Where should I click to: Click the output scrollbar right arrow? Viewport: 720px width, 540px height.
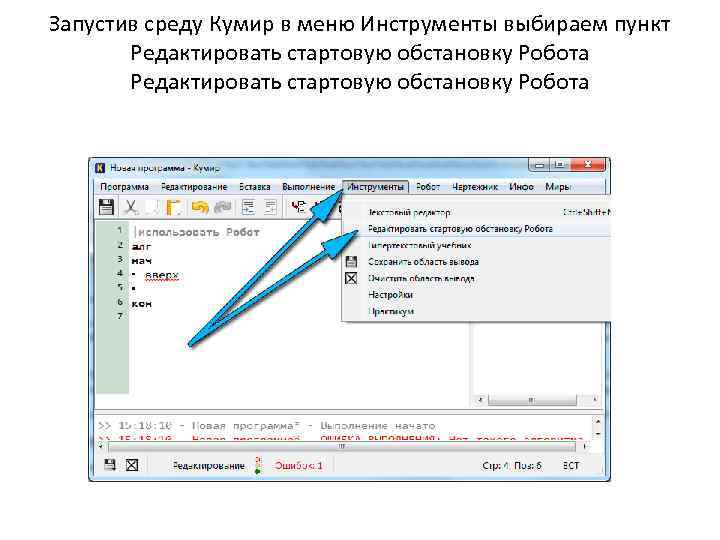tap(584, 446)
